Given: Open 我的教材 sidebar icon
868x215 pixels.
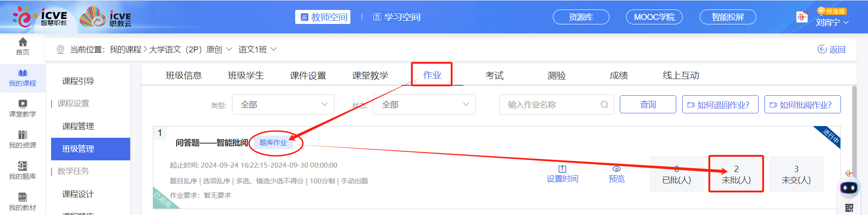Looking at the screenshot, I should [23, 197].
